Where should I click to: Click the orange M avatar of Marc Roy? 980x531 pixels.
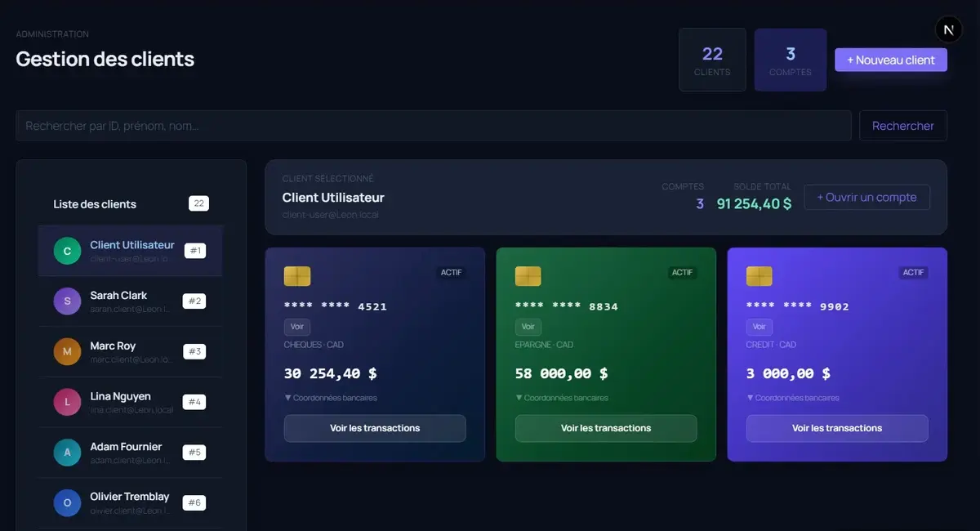(67, 351)
